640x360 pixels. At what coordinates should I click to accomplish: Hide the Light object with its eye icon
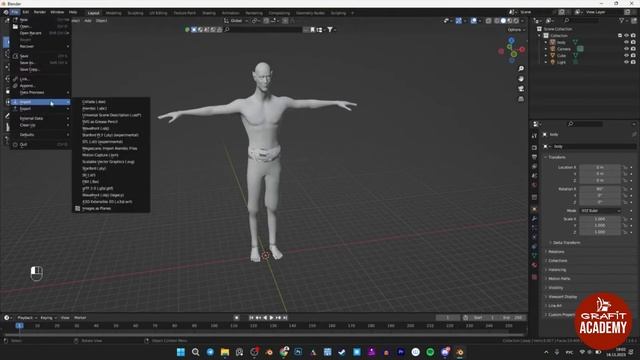click(626, 62)
